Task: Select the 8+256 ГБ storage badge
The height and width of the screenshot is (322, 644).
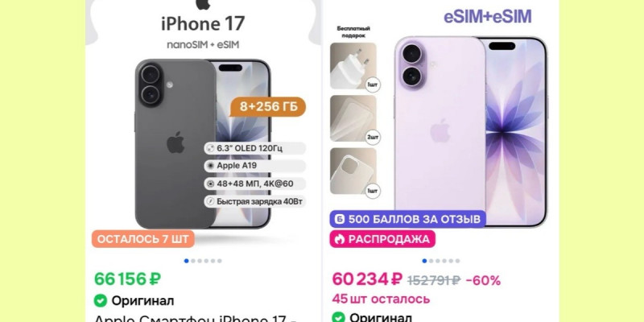Action: point(268,107)
